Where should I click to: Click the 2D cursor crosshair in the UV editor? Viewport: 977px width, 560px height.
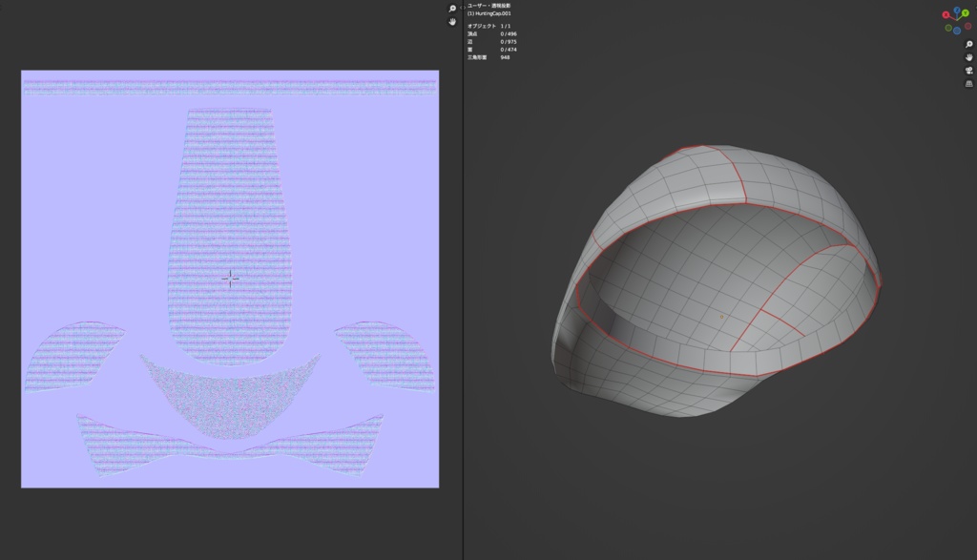coord(230,279)
